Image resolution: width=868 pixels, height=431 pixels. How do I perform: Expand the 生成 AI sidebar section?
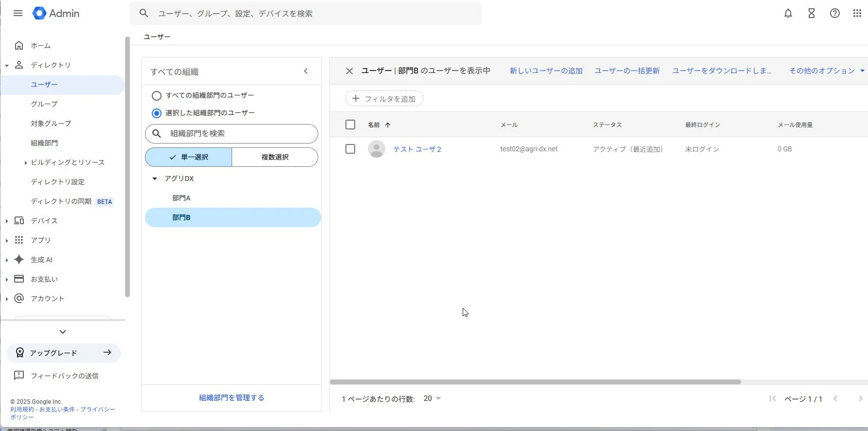click(x=7, y=260)
